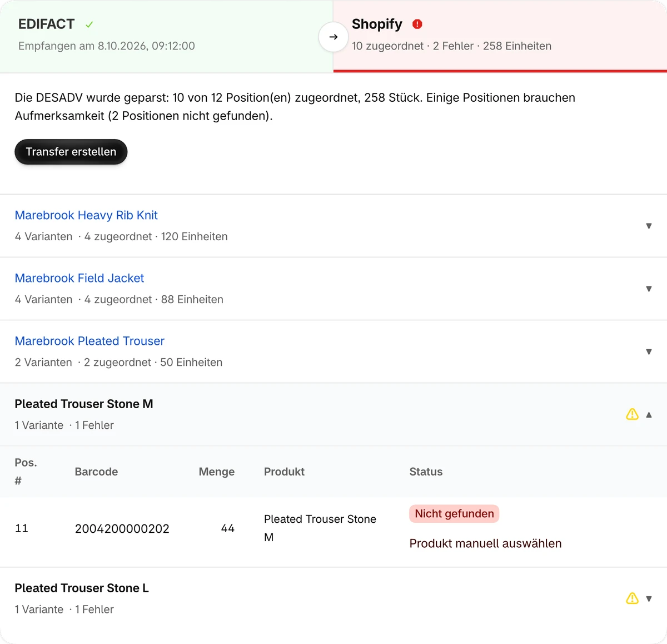Viewport: 667px width, 644px height.
Task: Click the Menge column header
Action: click(217, 472)
